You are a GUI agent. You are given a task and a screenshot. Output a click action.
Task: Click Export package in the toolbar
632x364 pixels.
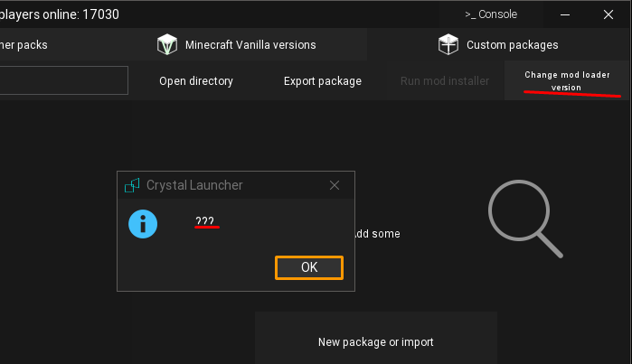coord(323,81)
